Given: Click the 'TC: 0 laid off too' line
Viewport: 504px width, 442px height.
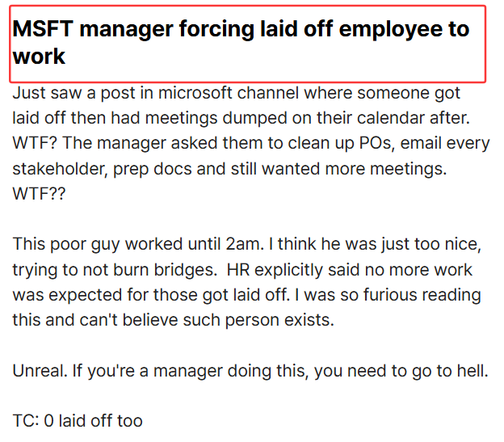Looking at the screenshot, I should click(x=78, y=421).
